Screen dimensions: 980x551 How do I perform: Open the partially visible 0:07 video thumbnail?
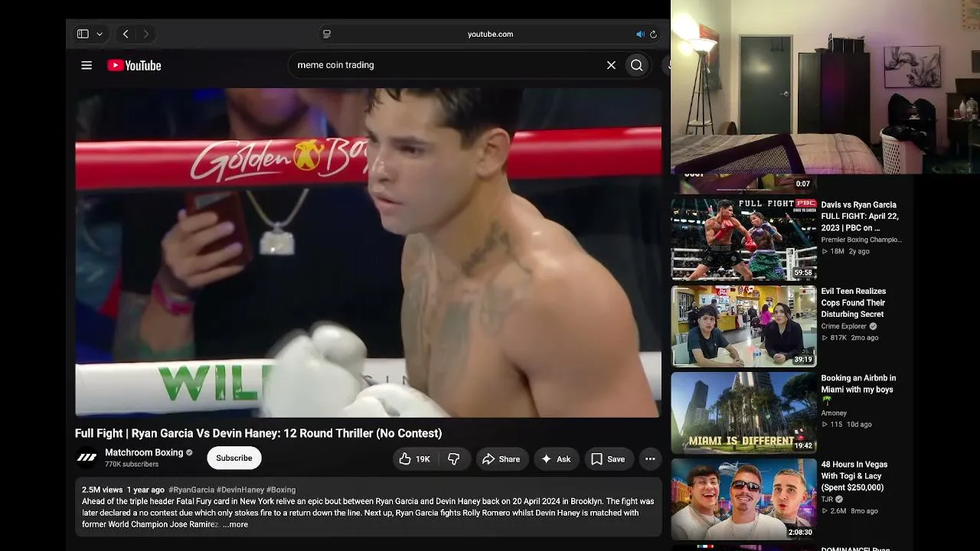744,184
